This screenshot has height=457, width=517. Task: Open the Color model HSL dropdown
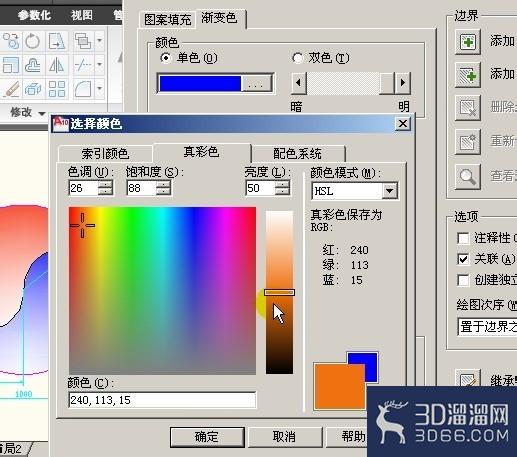(x=389, y=191)
